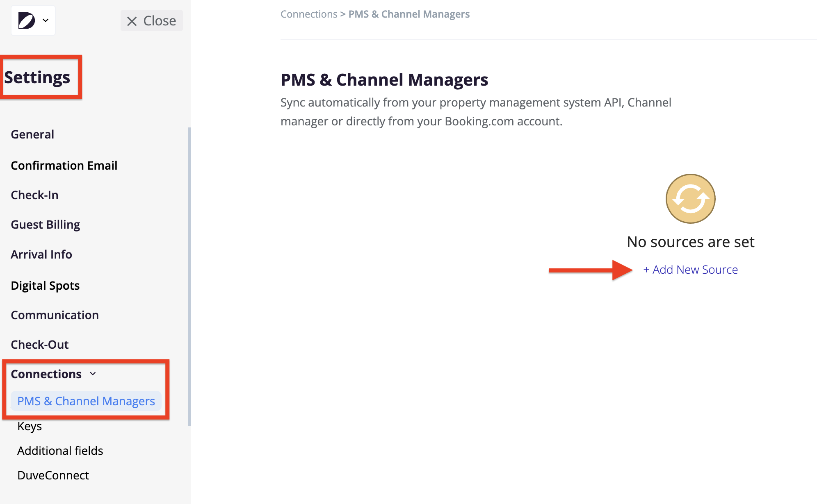Click the orange sync circle icon
Image resolution: width=817 pixels, height=504 pixels.
point(690,199)
